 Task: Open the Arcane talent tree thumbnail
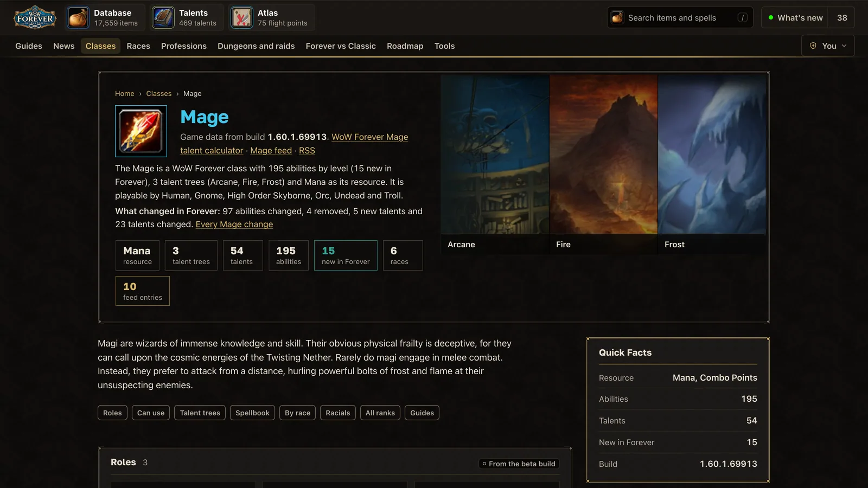[495, 164]
